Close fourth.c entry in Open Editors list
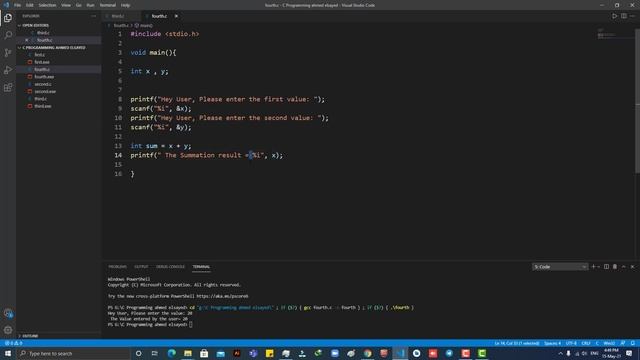 pyautogui.click(x=27, y=40)
